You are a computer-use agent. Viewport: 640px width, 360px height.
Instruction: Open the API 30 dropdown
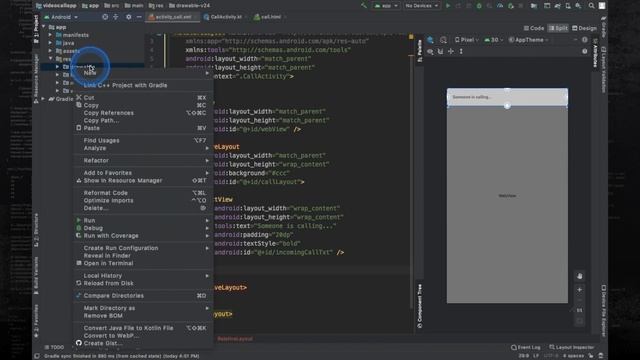[x=493, y=40]
